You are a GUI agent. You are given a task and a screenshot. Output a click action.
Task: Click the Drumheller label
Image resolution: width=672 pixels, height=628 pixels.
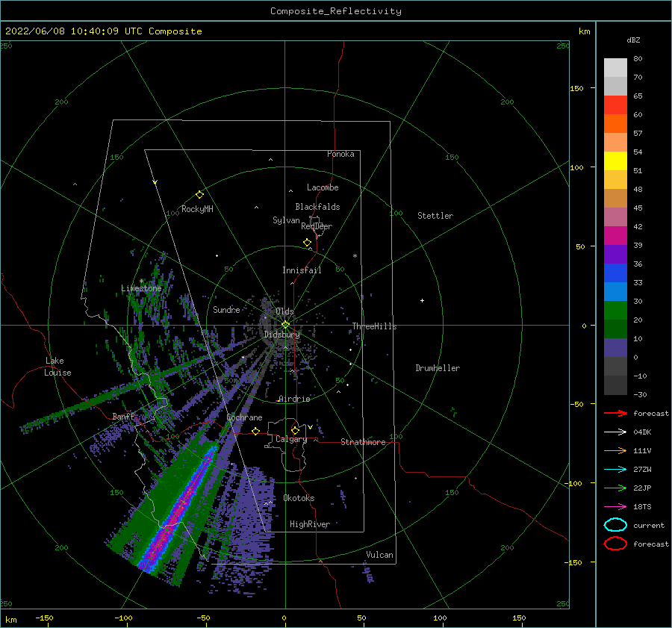click(438, 368)
